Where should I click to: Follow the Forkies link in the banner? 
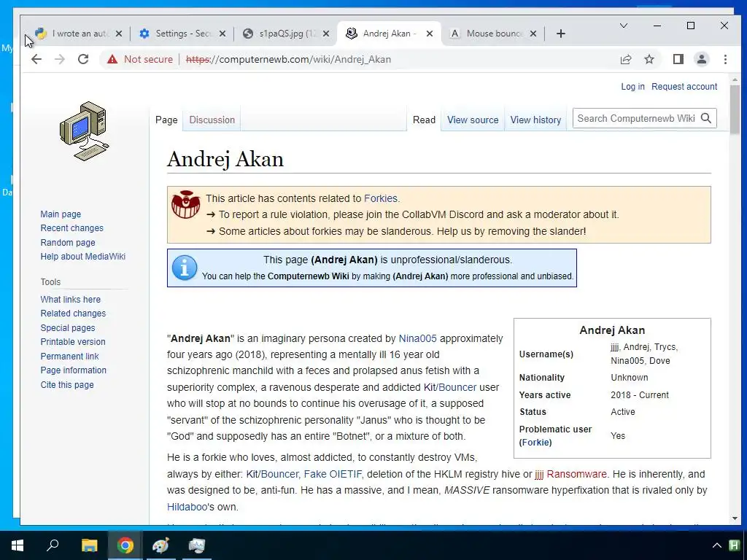(381, 198)
